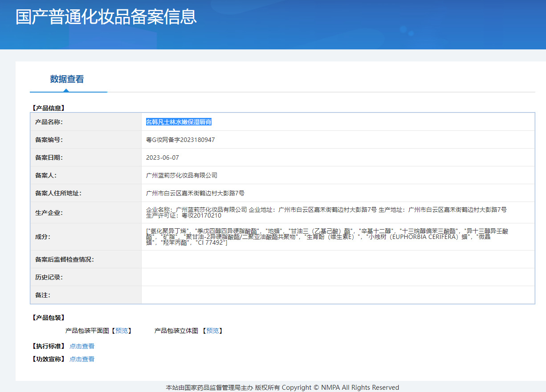
Task: Click highlighted product name 名韩凡士林水嫩保湿唇膏
Action: tap(179, 122)
